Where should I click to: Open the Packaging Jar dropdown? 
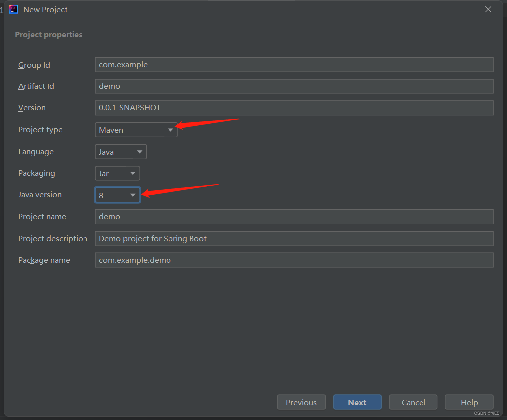[117, 173]
